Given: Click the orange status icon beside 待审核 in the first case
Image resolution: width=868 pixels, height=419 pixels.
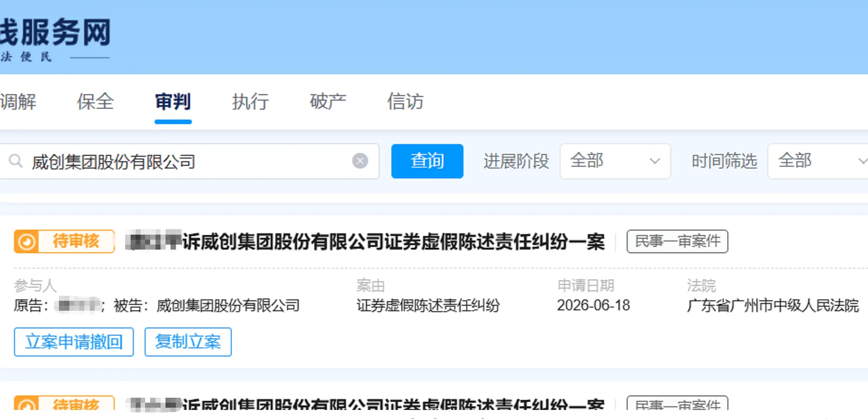Looking at the screenshot, I should click(x=26, y=241).
